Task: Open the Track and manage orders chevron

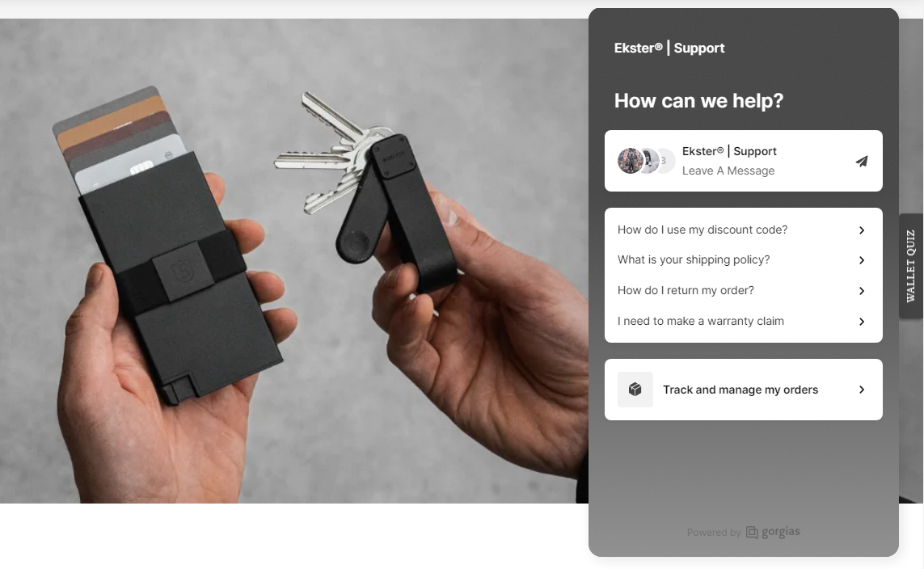Action: tap(862, 390)
